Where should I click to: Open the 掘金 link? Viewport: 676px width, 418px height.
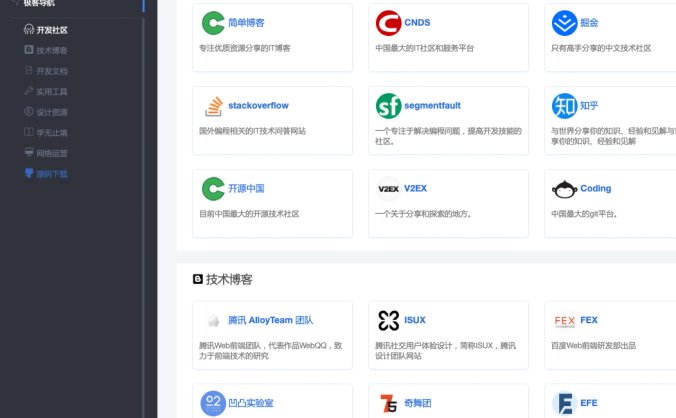coord(589,22)
